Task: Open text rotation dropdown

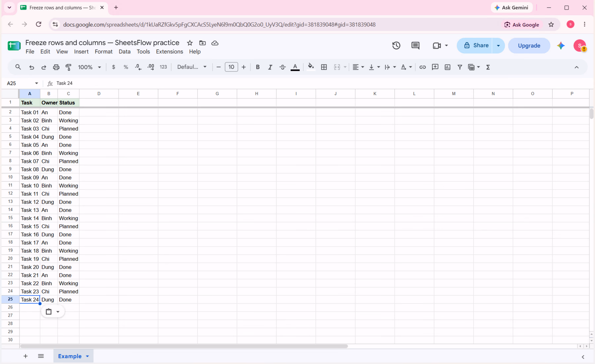Action: [x=406, y=67]
